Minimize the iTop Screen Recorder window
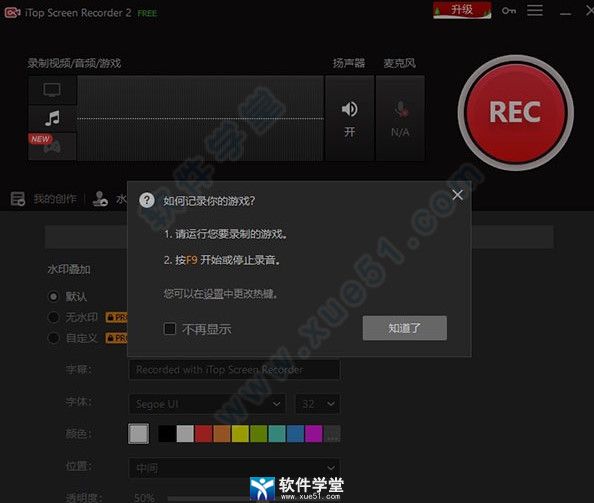This screenshot has height=503, width=594. click(566, 13)
